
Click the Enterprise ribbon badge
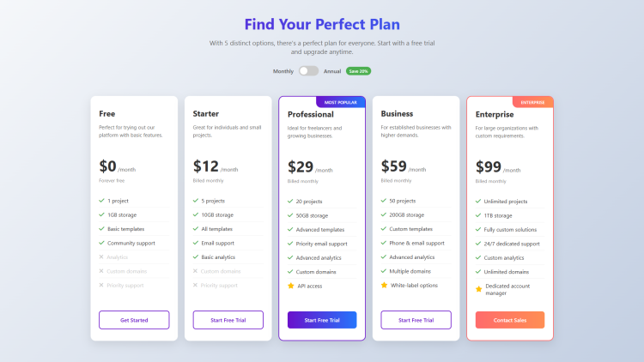532,102
